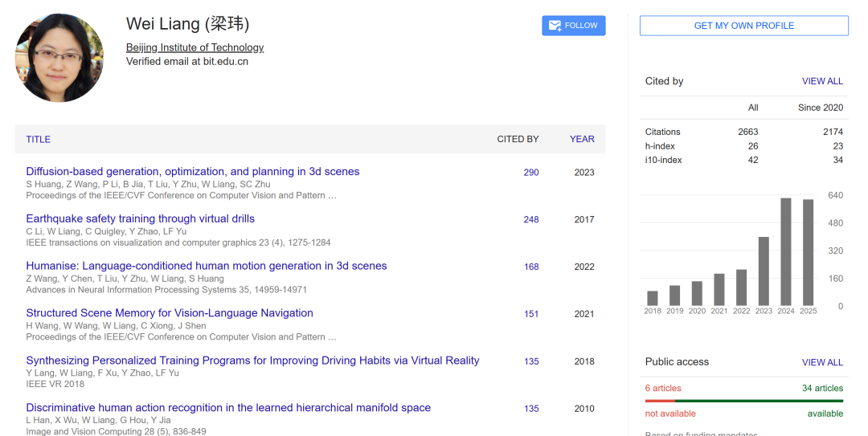The height and width of the screenshot is (436, 868).
Task: Open Structured Scene Memory paper
Action: coord(169,313)
